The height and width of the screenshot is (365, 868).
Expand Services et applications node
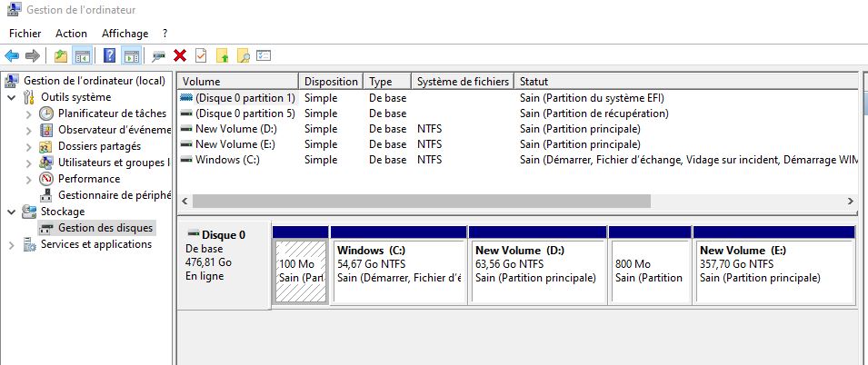point(12,244)
